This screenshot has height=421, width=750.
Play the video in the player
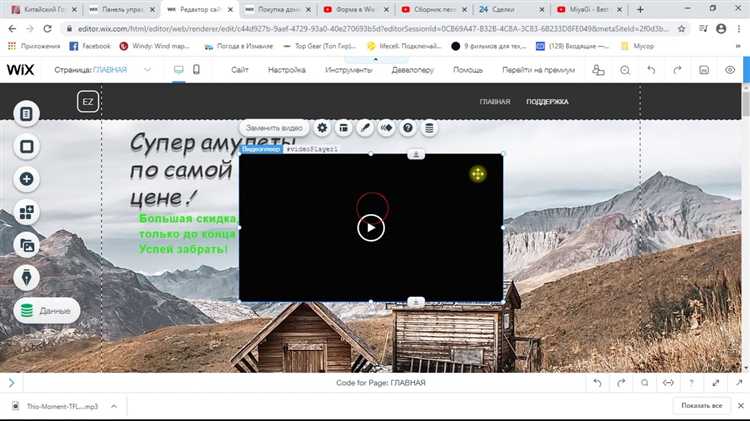pyautogui.click(x=371, y=228)
